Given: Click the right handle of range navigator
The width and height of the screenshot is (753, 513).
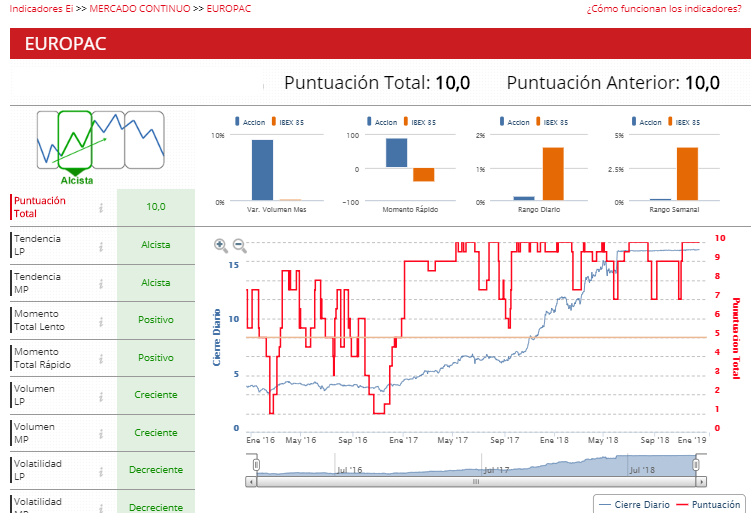Looking at the screenshot, I should (x=696, y=464).
